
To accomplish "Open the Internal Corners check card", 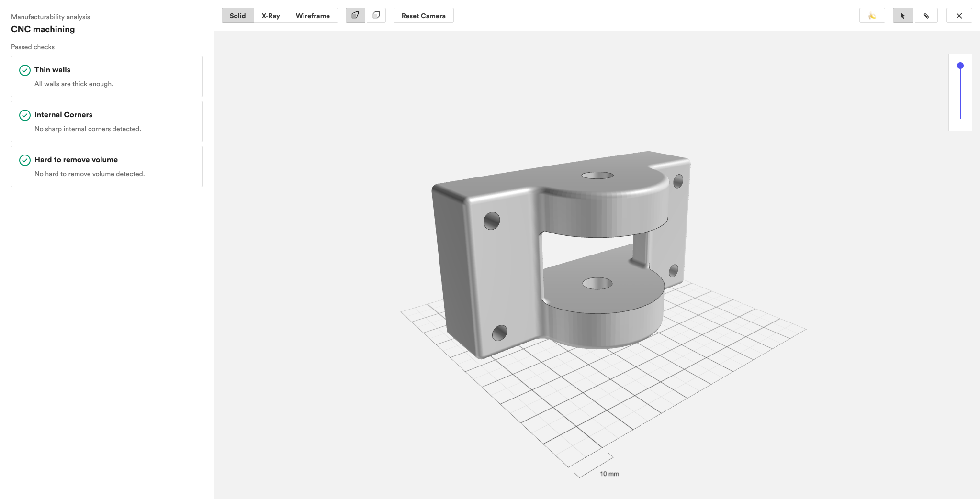I will click(107, 122).
